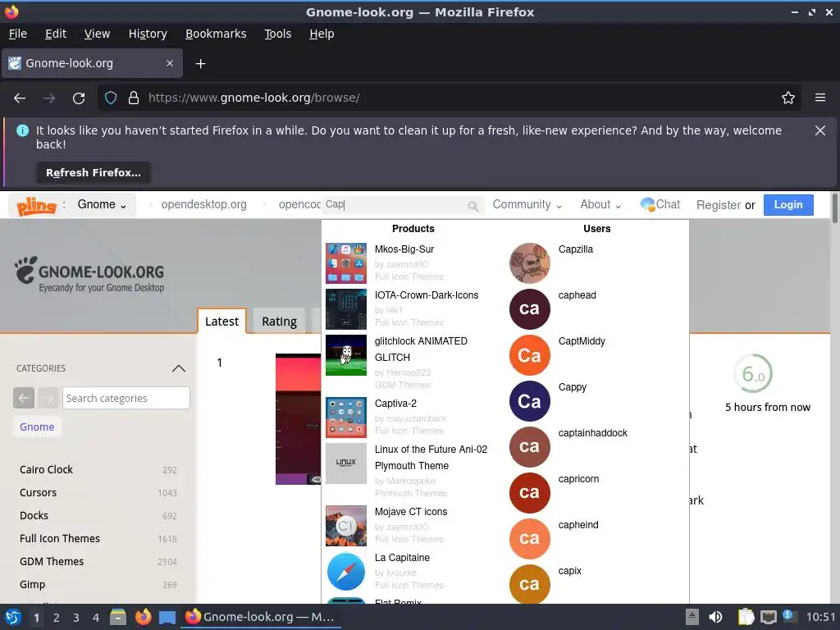840x630 pixels.
Task: Open the Full Icon Themes category
Action: point(59,539)
